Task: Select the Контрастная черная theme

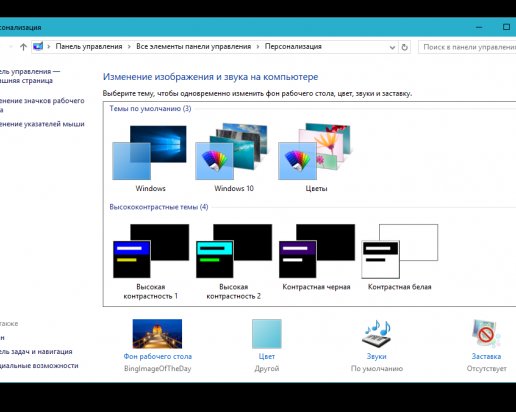Action: [x=317, y=251]
